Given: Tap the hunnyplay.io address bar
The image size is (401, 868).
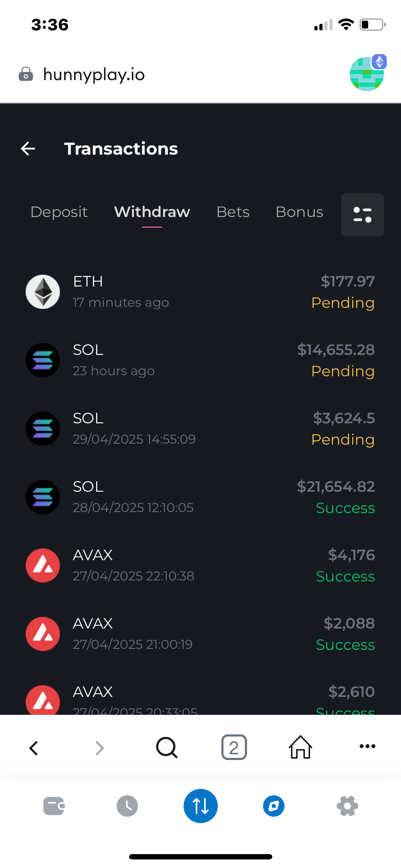Looking at the screenshot, I should point(94,74).
